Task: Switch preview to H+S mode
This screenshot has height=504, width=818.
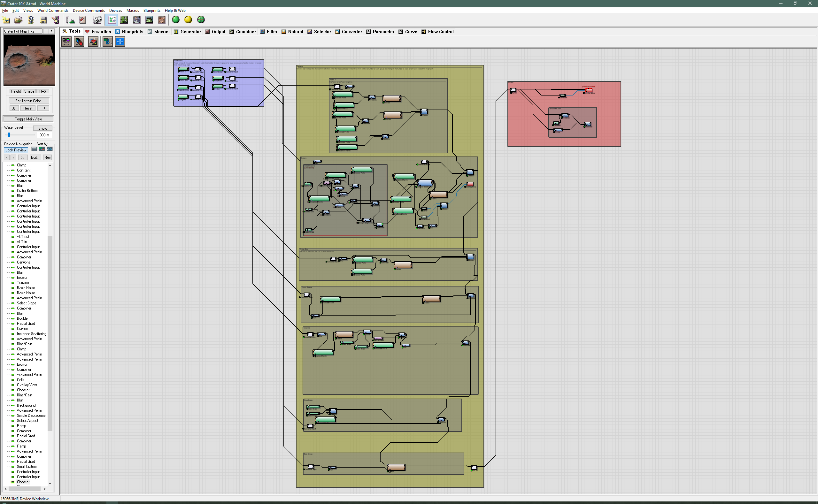Action: 42,91
